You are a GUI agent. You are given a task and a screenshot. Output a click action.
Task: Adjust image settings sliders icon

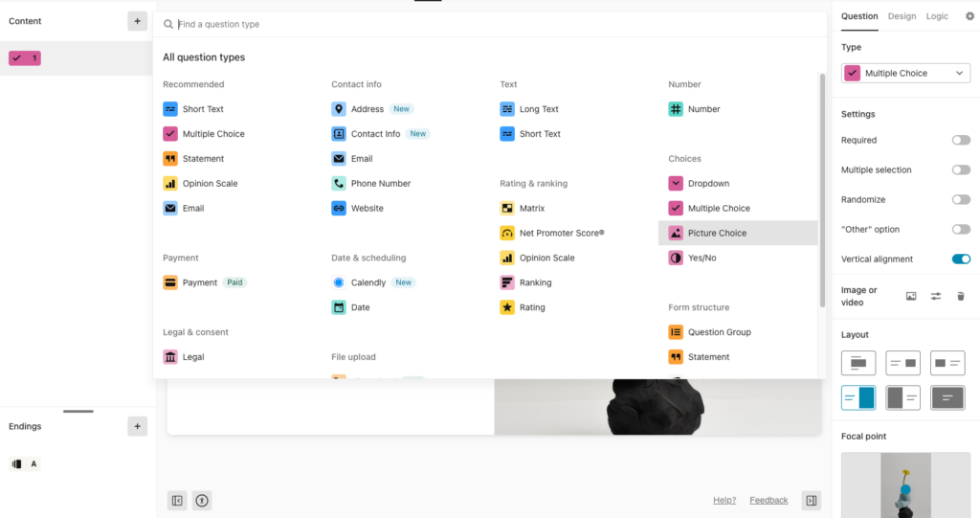(x=936, y=297)
